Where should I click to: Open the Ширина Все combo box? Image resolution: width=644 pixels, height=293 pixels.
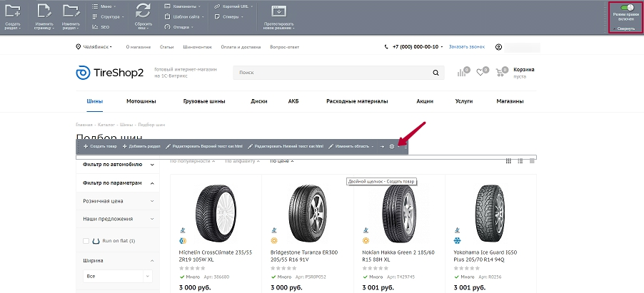(118, 276)
